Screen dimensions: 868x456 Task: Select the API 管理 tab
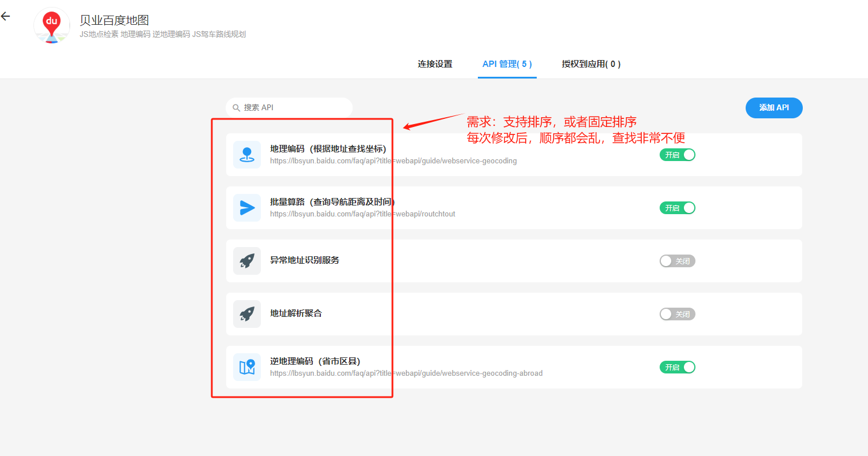pos(507,64)
